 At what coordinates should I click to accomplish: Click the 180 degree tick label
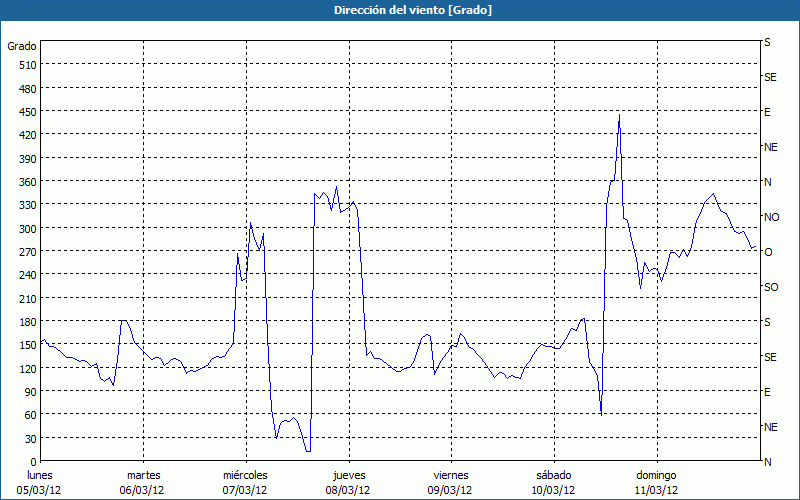click(x=27, y=322)
